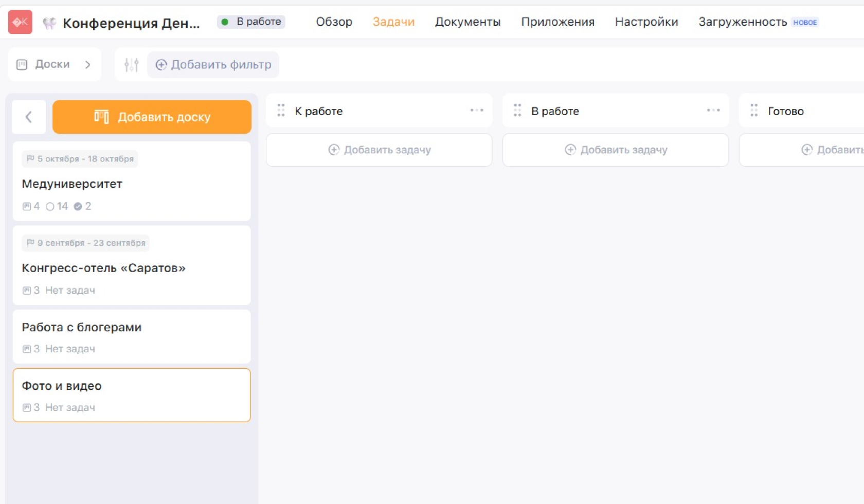The image size is (864, 504).
Task: Click plus icon in В работе add task
Action: click(x=570, y=150)
